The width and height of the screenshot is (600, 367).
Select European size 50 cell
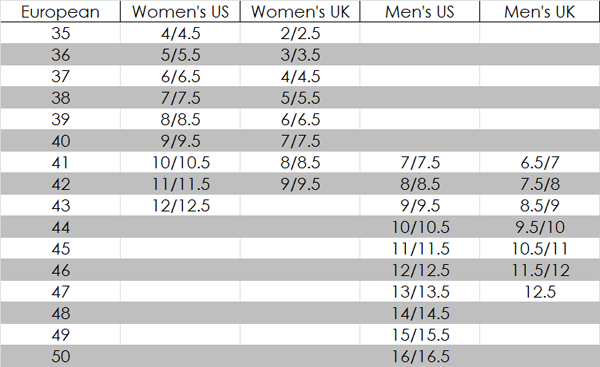point(60,356)
